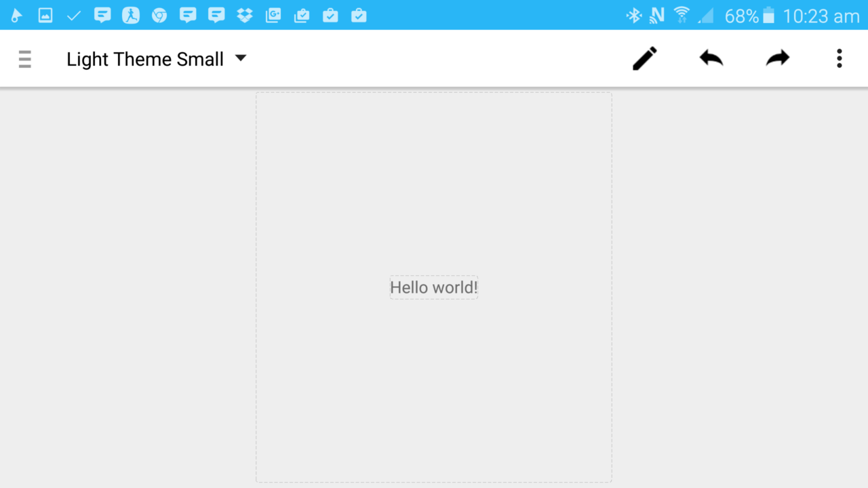Open the navigation drawer with the hamburger icon
Screen dimensions: 868x488
coord(25,58)
